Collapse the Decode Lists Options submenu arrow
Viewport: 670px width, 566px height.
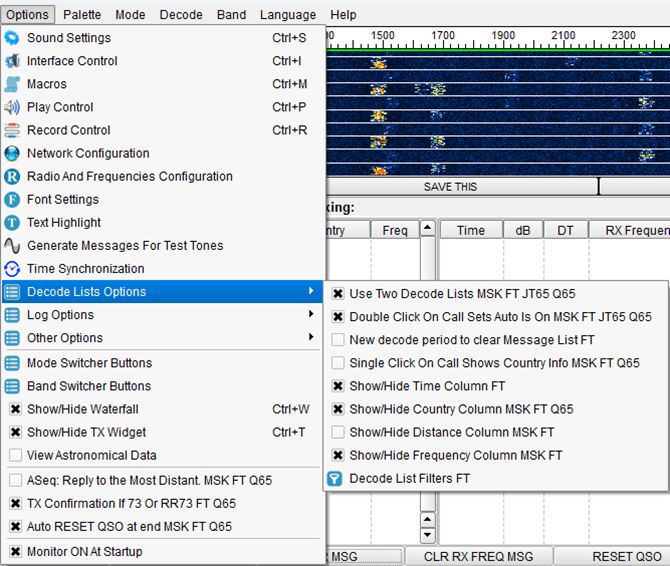(x=311, y=292)
